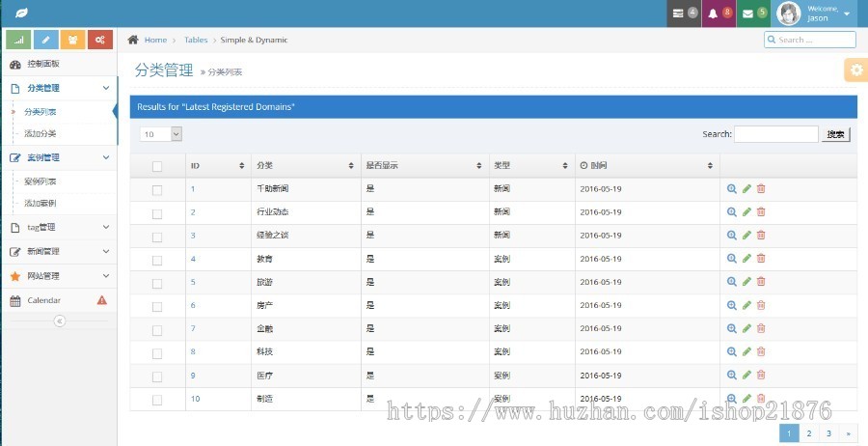Viewport: 868px width, 446px height.
Task: Check the checkbox for row 行业动态
Action: coord(157,214)
